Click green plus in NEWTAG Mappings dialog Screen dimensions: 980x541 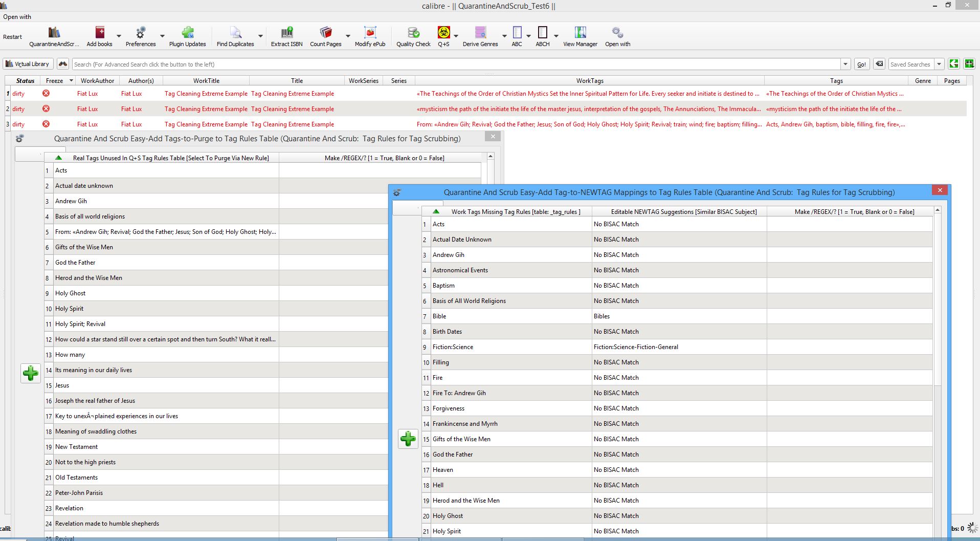(408, 439)
